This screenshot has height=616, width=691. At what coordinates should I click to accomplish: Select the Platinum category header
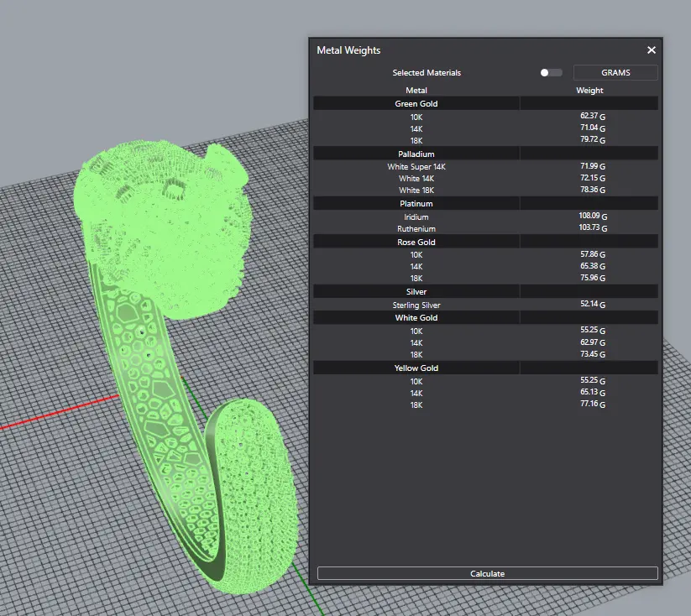click(x=416, y=204)
